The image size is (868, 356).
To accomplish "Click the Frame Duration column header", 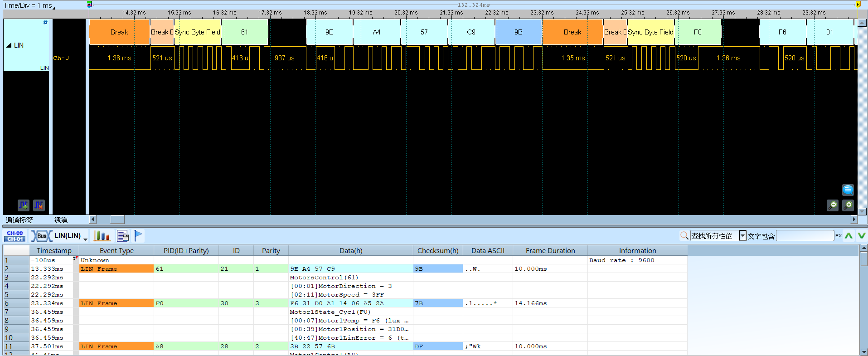I will (550, 250).
